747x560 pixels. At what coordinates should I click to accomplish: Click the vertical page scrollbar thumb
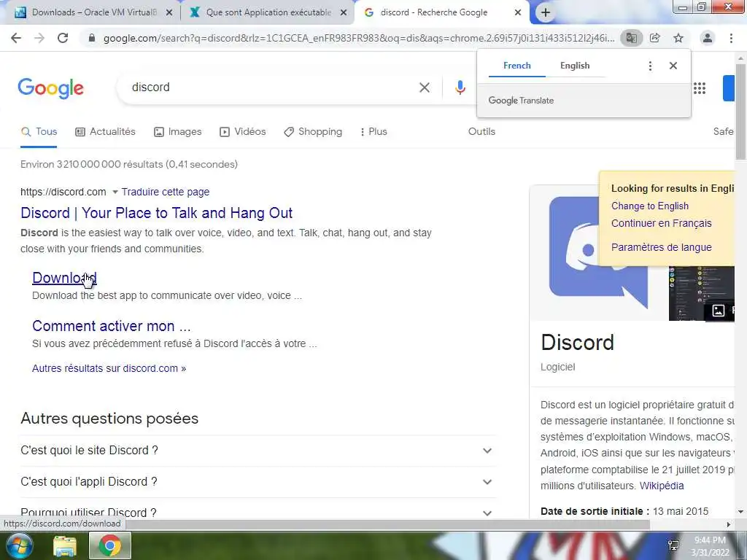tap(741, 112)
